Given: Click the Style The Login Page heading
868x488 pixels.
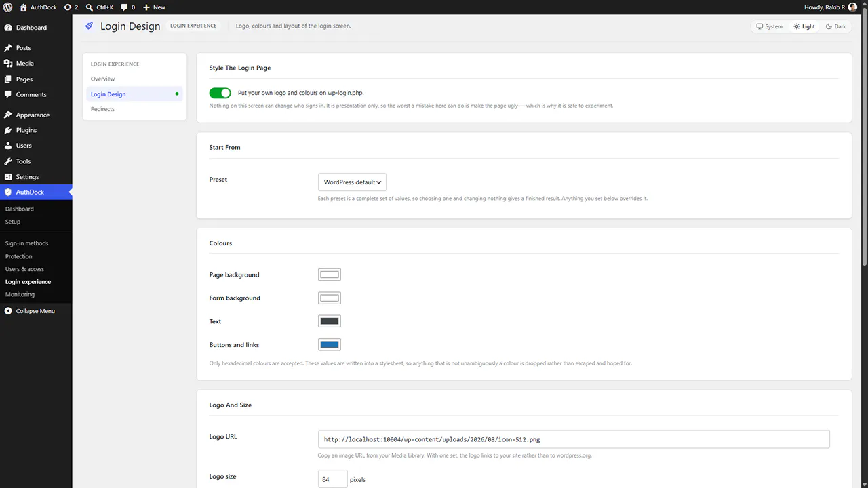Looking at the screenshot, I should pos(240,68).
